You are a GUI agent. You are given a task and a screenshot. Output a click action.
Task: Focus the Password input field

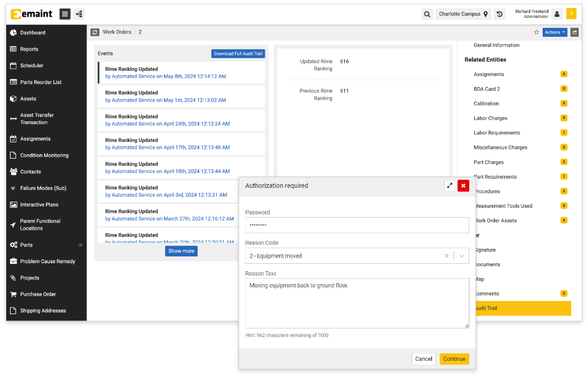tap(357, 225)
